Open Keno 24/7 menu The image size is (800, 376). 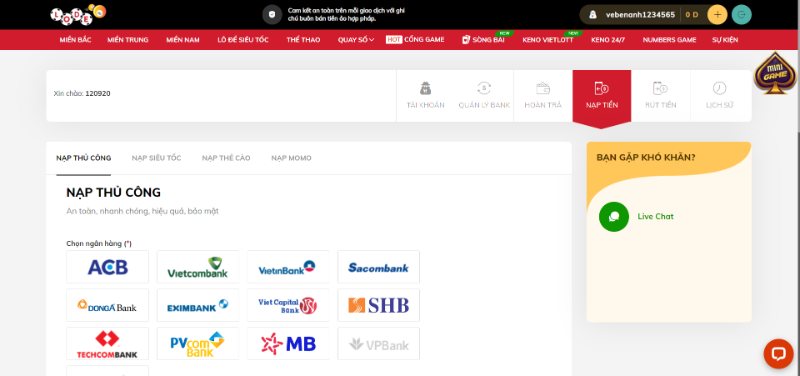click(x=608, y=40)
